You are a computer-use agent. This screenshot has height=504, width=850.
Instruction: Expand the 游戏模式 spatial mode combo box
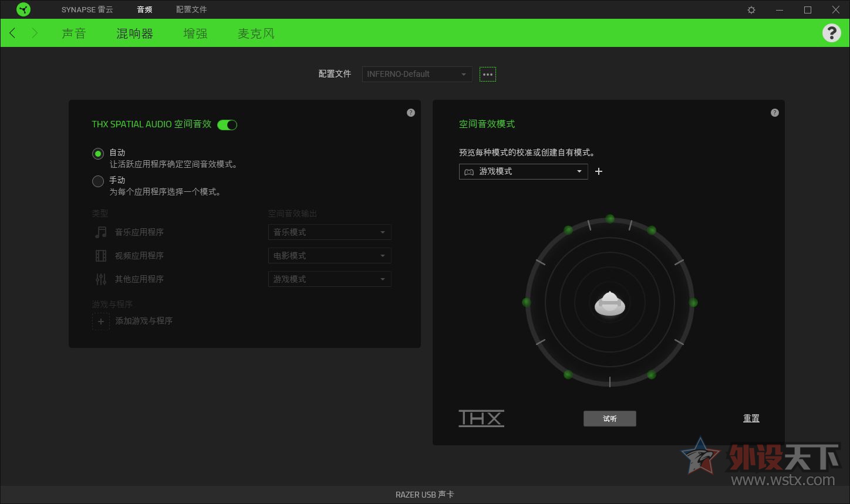tap(524, 171)
